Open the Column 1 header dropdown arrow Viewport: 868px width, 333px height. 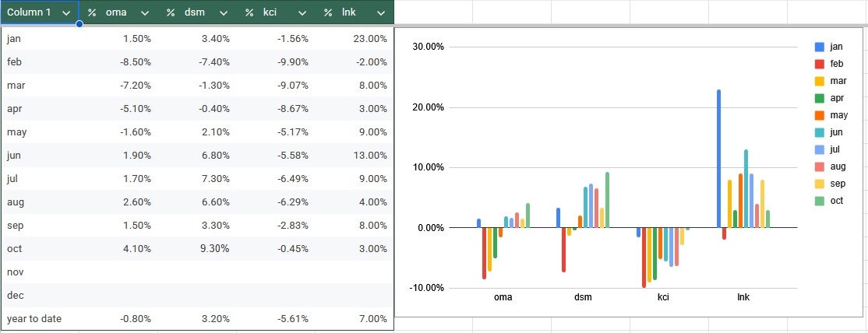(67, 12)
